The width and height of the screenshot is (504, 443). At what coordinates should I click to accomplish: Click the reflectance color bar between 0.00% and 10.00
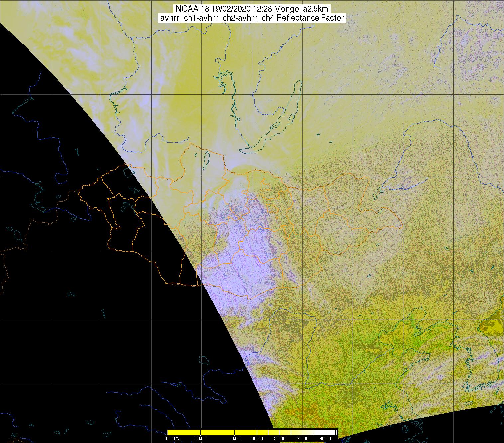pos(184,432)
